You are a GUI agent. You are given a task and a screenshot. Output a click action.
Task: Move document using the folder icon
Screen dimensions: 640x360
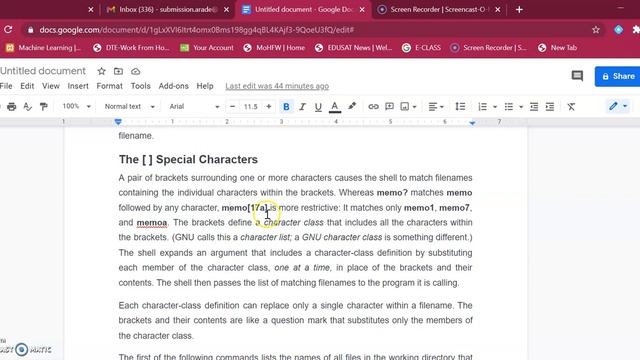(x=118, y=71)
